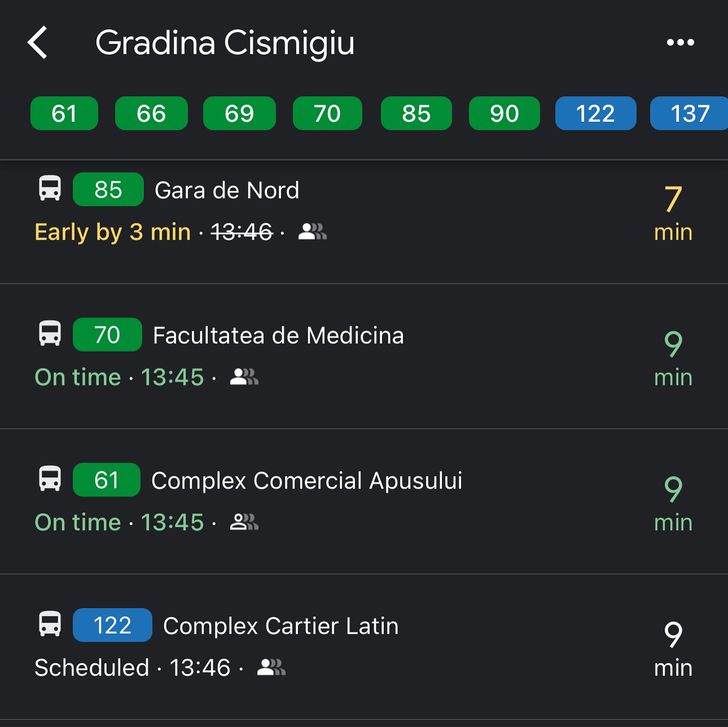This screenshot has width=728, height=727.
Task: Select the route 66 filter chip
Action: pos(151,113)
